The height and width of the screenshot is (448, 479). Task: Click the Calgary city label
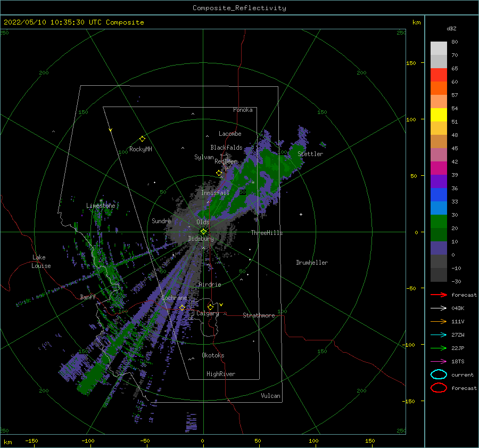pos(208,313)
